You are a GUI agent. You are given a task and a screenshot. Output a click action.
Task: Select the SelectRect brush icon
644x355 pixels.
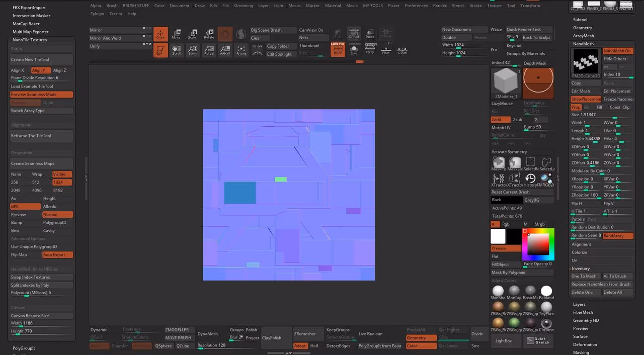pos(530,164)
